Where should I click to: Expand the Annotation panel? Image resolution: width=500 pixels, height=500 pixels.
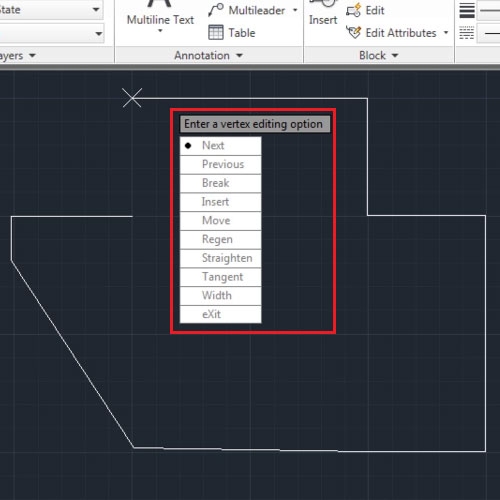click(208, 55)
